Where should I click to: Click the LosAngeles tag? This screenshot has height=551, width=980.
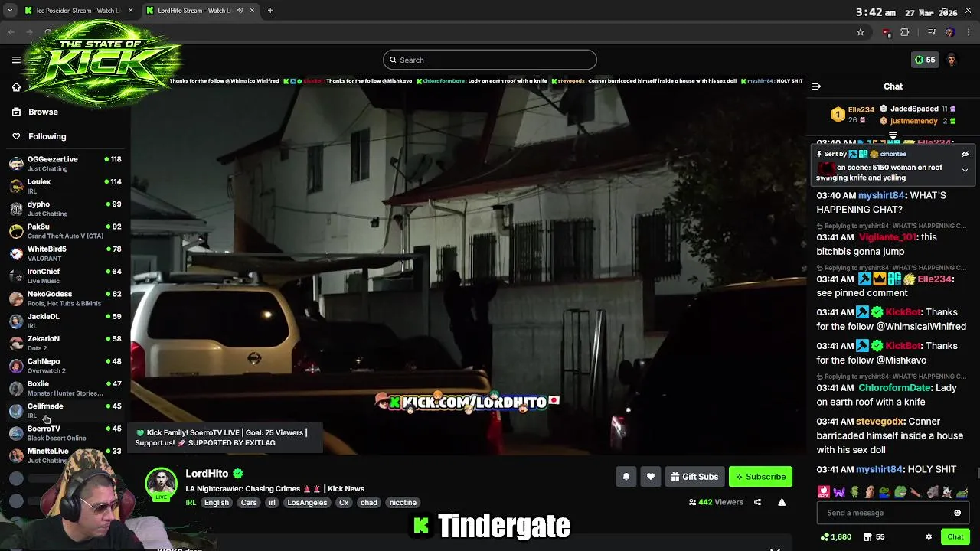[307, 503]
